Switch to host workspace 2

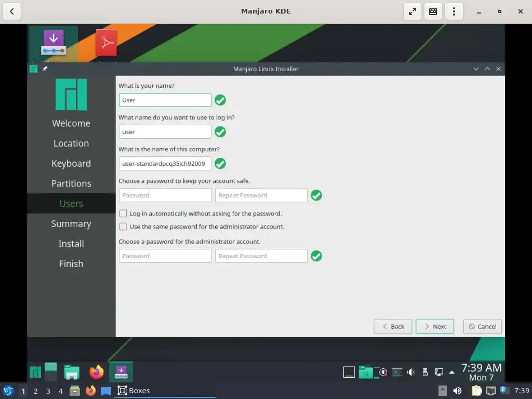point(36,391)
